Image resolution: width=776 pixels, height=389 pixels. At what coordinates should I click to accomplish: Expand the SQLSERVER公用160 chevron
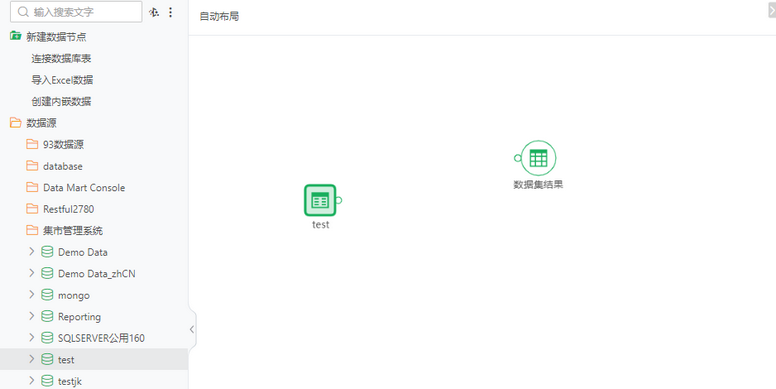click(31, 338)
